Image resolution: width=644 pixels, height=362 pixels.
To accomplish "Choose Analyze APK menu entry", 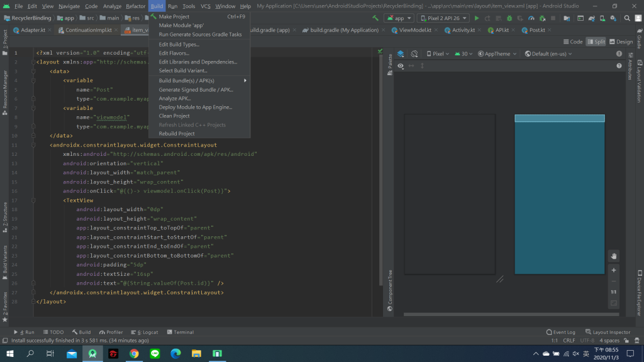I will 199,98.
